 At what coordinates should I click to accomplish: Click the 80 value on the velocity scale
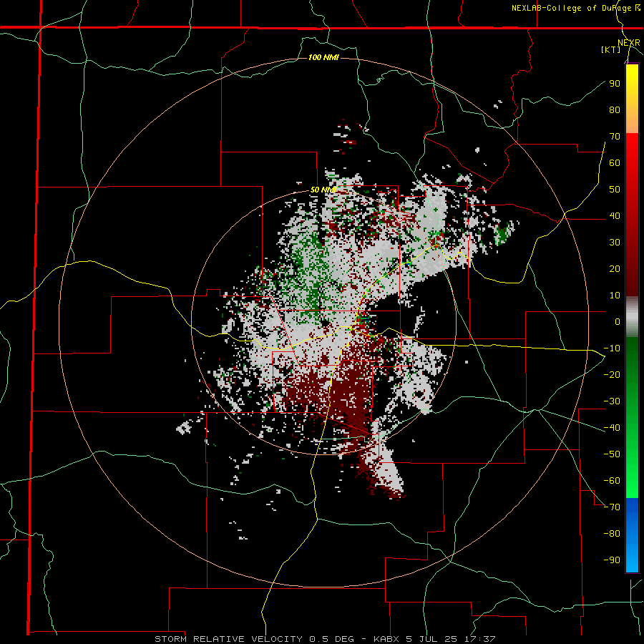click(x=615, y=109)
